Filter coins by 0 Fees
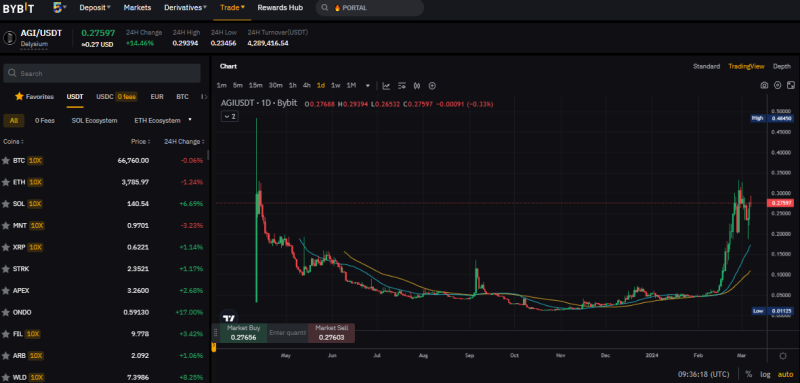800x383 pixels. (x=44, y=120)
